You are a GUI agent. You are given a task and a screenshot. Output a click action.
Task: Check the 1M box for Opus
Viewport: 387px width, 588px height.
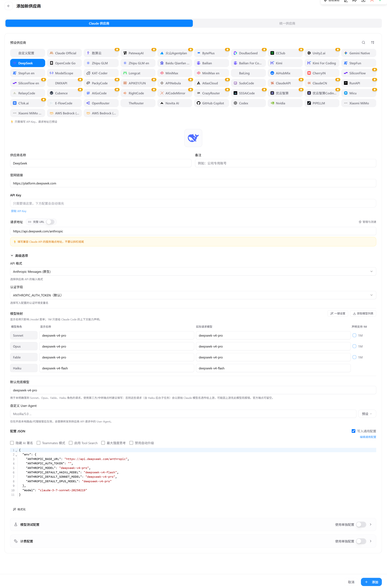[x=354, y=346]
